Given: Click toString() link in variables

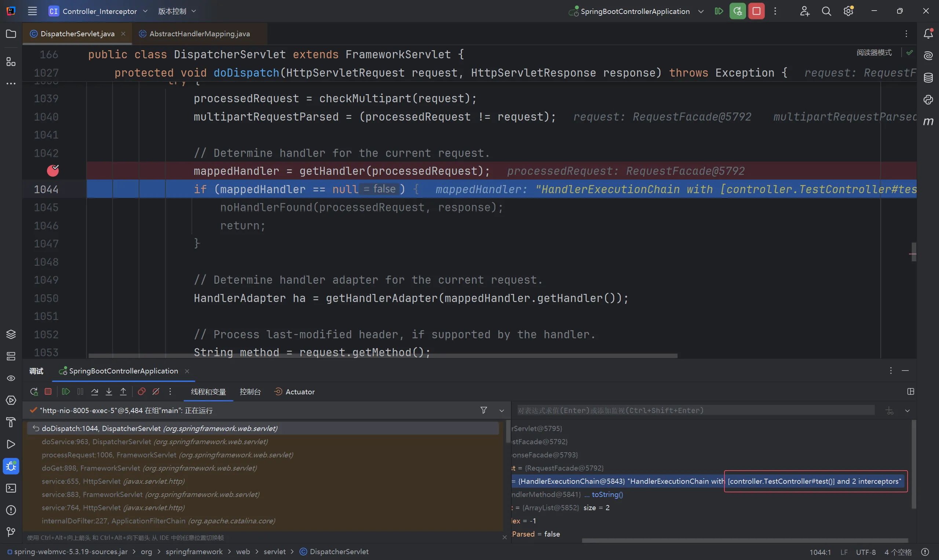Looking at the screenshot, I should [x=607, y=494].
